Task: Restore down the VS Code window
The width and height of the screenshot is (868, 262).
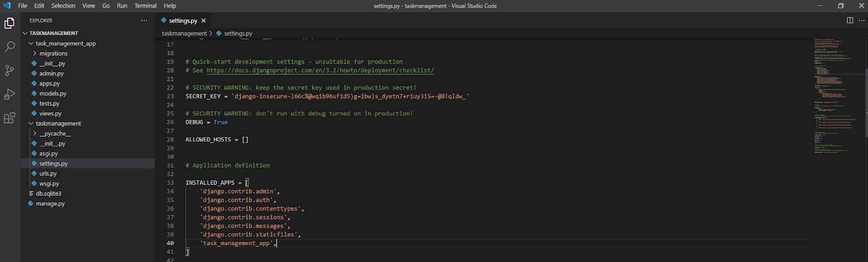Action: click(x=841, y=5)
